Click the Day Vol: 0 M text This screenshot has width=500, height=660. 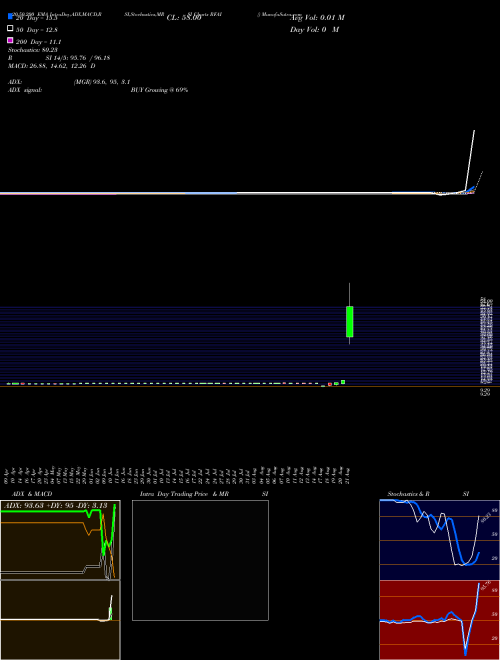coord(314,29)
